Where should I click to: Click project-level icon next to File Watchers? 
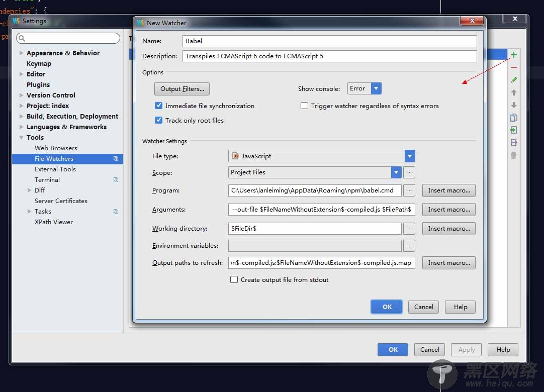click(116, 158)
